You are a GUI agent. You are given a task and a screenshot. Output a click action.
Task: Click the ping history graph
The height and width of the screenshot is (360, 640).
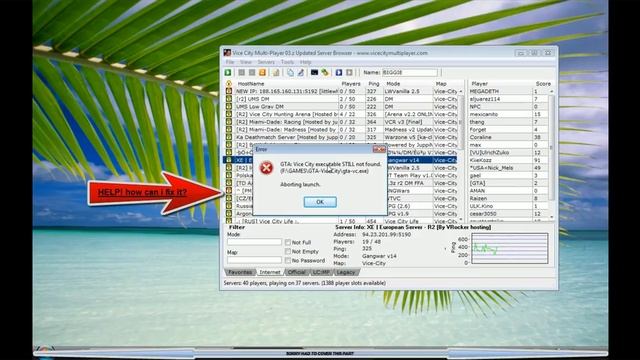click(509, 249)
